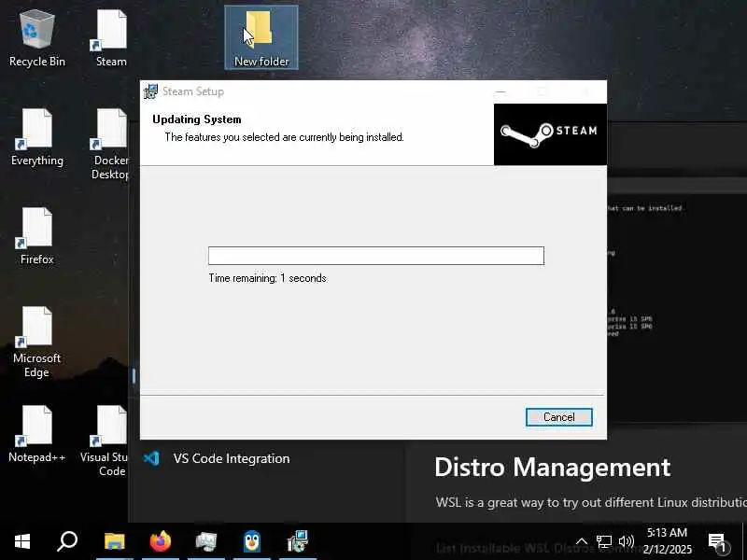Open File Explorer from the taskbar

click(x=114, y=541)
